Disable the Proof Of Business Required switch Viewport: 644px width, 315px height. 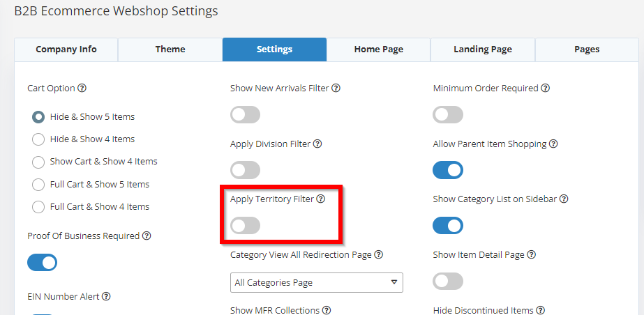43,263
